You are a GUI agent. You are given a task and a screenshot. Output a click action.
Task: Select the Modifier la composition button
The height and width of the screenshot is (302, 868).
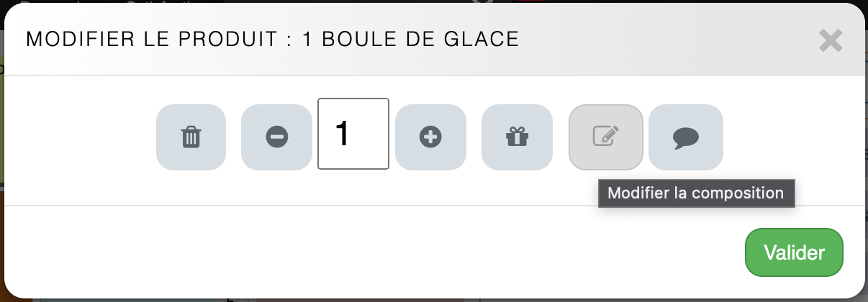(x=605, y=137)
